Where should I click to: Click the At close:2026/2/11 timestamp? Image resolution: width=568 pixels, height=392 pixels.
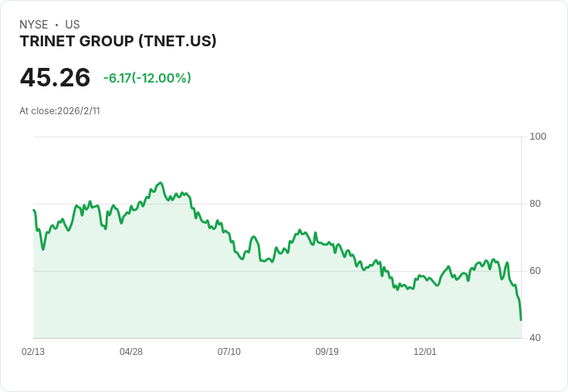tap(59, 110)
